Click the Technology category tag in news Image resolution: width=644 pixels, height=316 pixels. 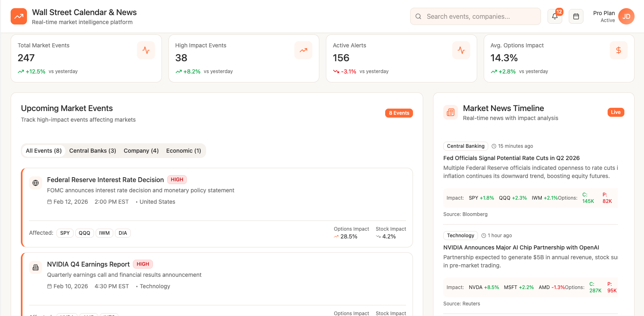click(x=460, y=236)
